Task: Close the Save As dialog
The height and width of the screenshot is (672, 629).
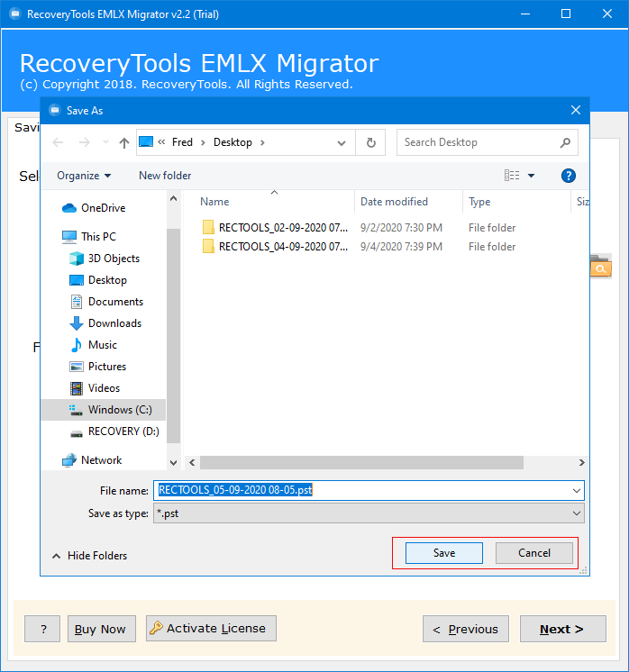Action: coord(576,111)
